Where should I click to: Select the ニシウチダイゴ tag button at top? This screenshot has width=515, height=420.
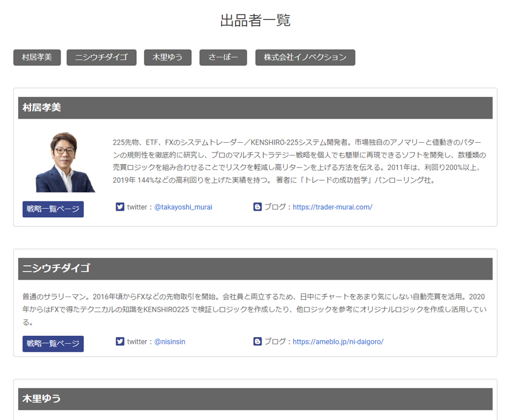[101, 57]
